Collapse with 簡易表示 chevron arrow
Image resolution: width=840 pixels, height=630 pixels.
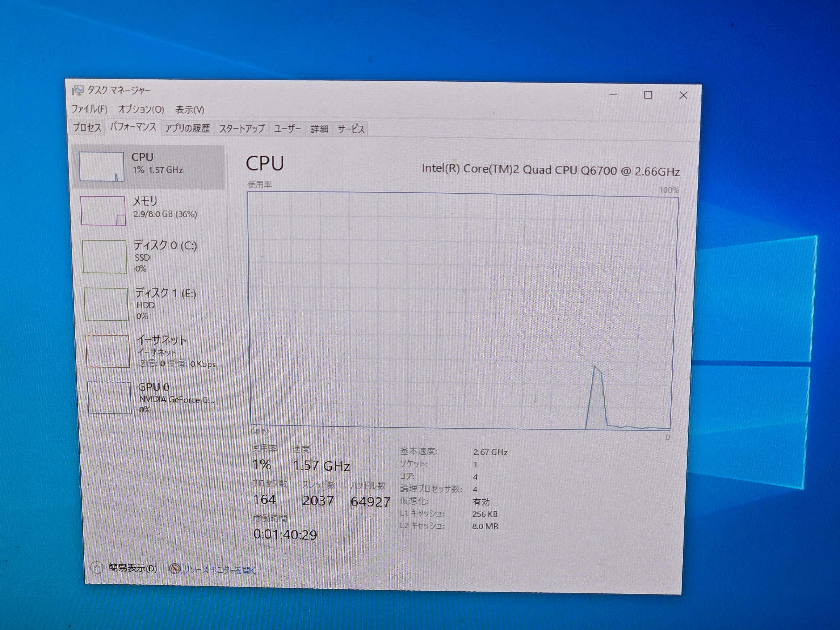coord(97,568)
